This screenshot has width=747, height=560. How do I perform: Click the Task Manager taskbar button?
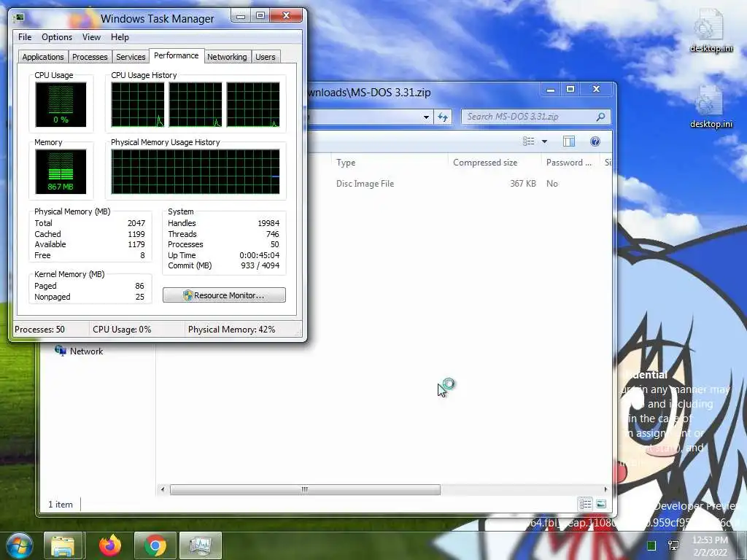[x=200, y=545]
